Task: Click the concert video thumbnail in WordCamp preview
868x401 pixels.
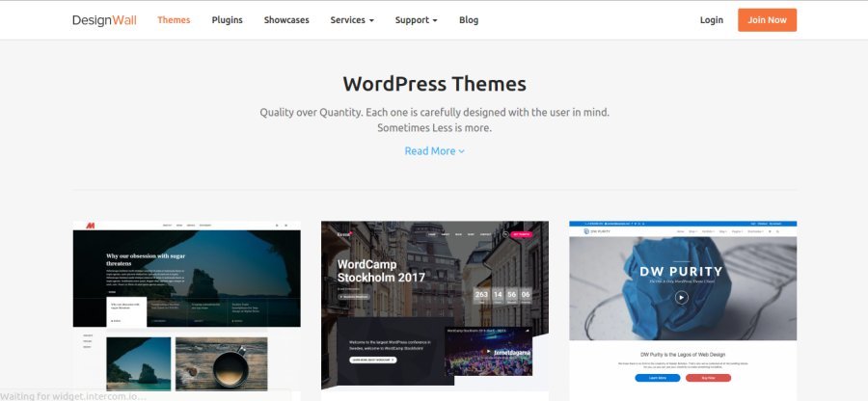Action: point(488,351)
